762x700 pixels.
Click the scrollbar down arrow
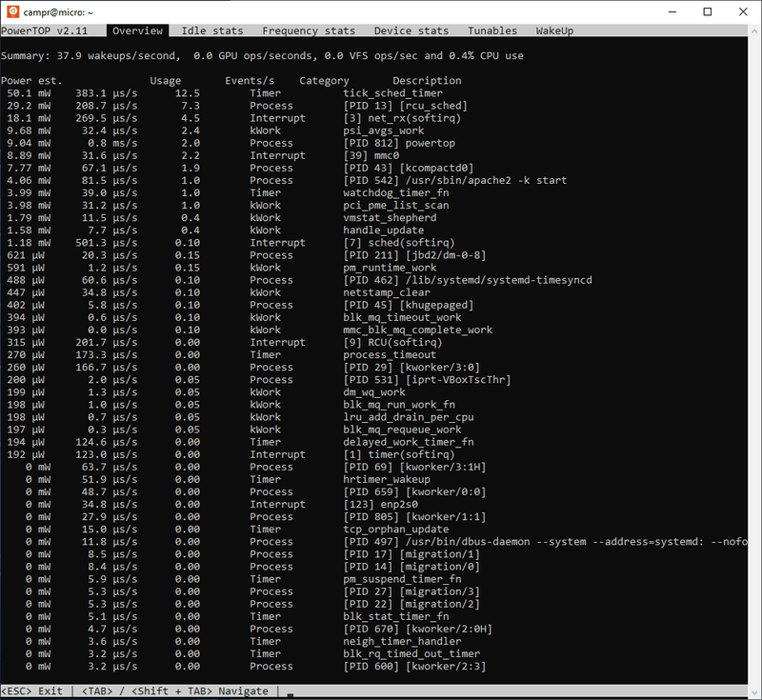[754, 691]
